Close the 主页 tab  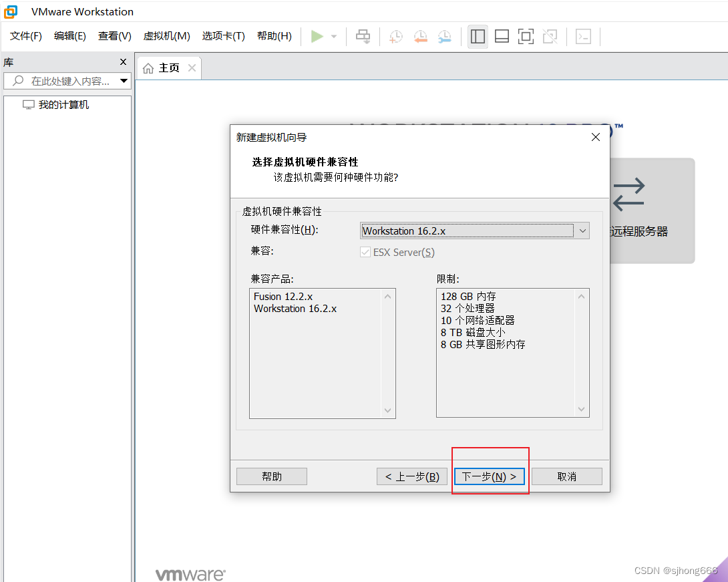click(192, 67)
